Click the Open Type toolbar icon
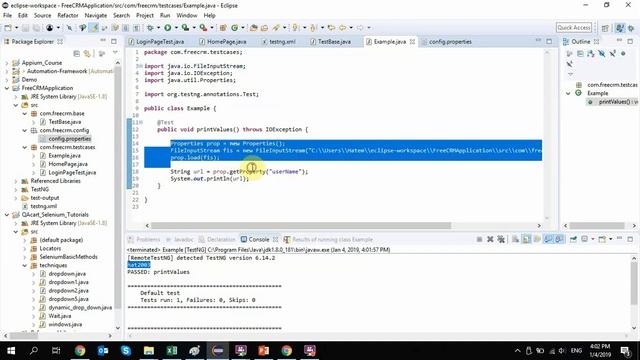The width and height of the screenshot is (640, 360). [253, 28]
